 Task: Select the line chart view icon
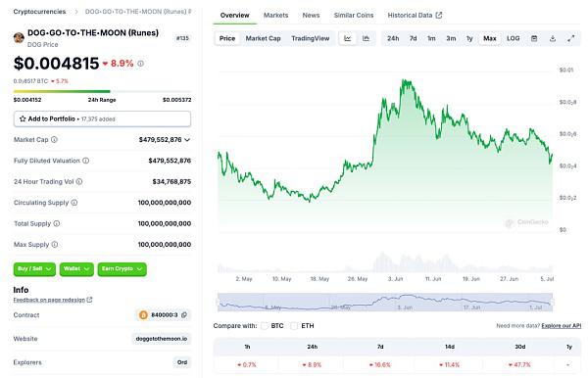348,38
